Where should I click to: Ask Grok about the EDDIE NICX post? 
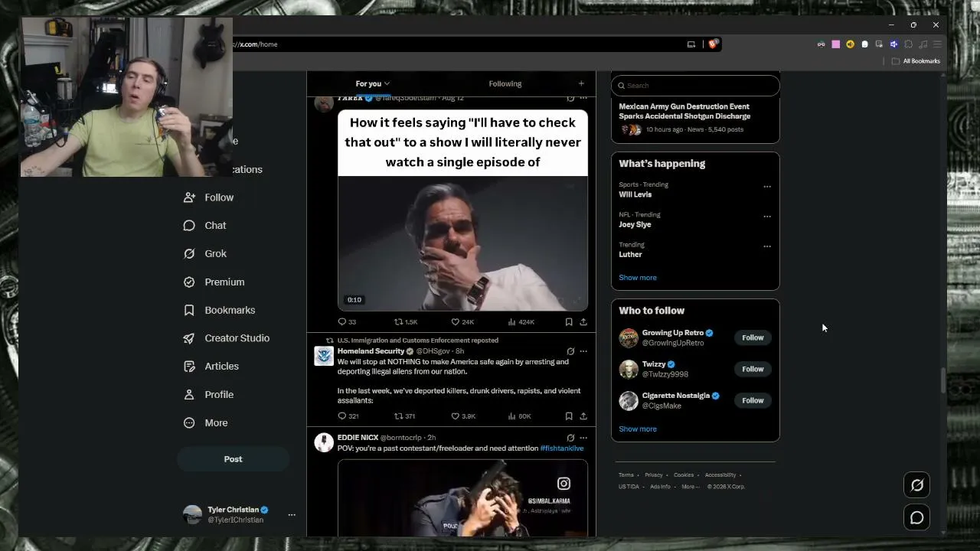(x=570, y=438)
